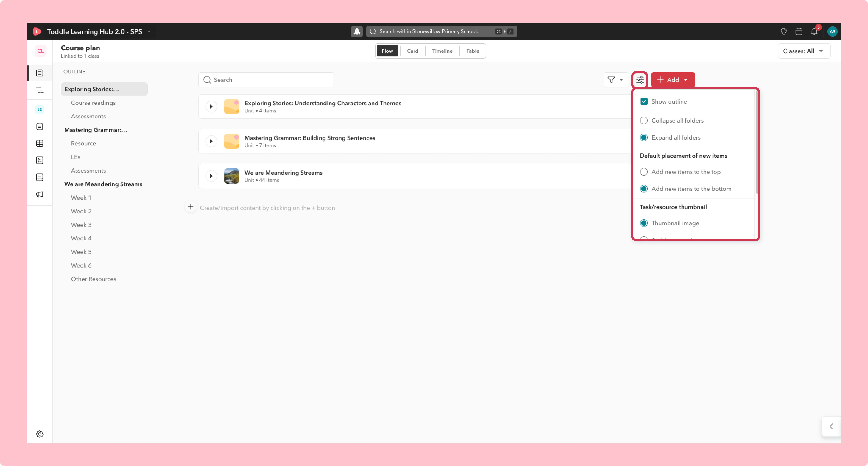Click the Mastering Grammar unit thumbnail

tap(232, 141)
